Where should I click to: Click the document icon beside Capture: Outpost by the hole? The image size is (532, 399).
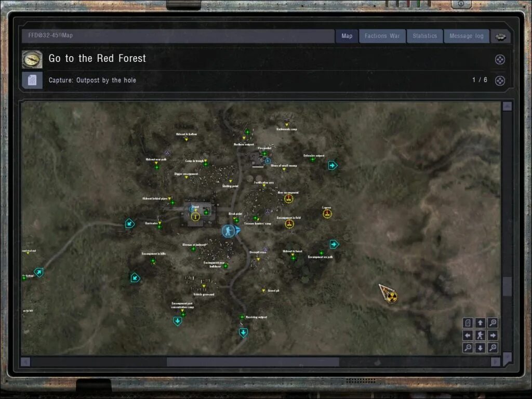pos(32,81)
